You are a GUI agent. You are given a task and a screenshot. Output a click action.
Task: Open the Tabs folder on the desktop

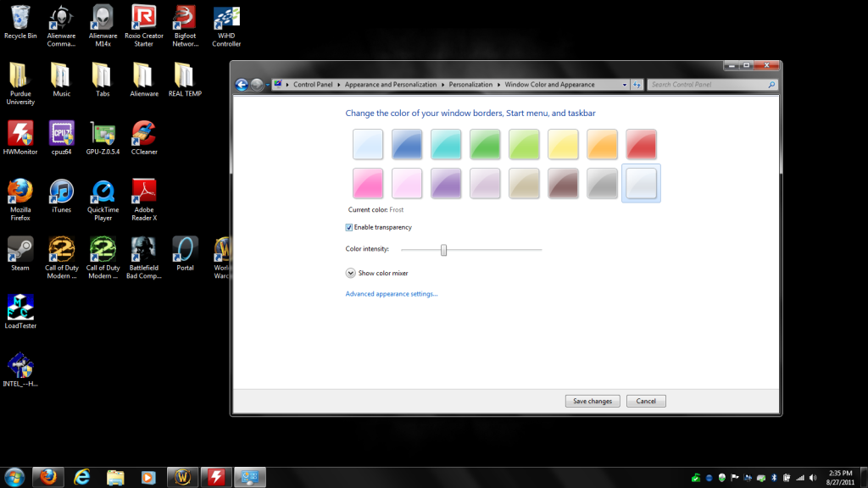tap(103, 80)
